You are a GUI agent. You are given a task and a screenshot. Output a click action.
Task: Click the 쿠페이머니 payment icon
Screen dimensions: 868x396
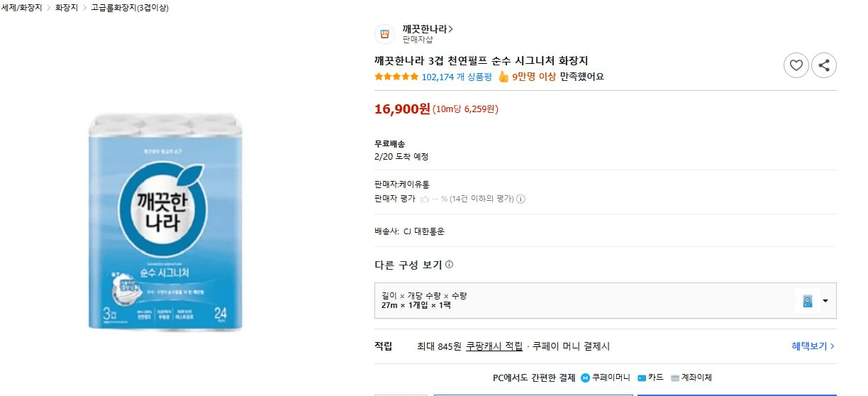point(585,378)
